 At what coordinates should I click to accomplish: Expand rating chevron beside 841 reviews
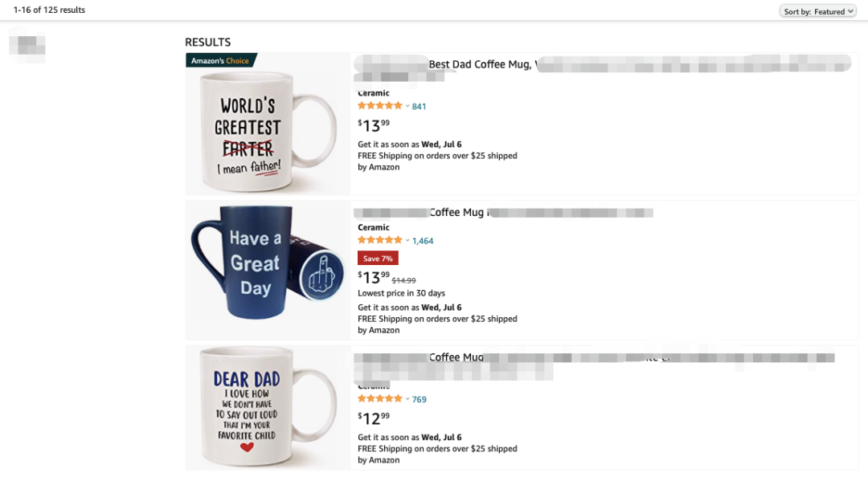tap(407, 107)
